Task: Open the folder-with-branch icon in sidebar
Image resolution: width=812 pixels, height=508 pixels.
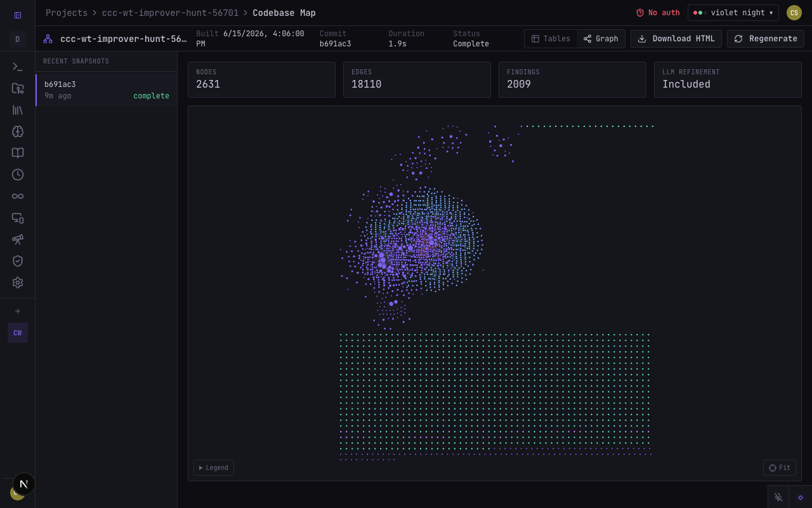Action: coord(18,88)
